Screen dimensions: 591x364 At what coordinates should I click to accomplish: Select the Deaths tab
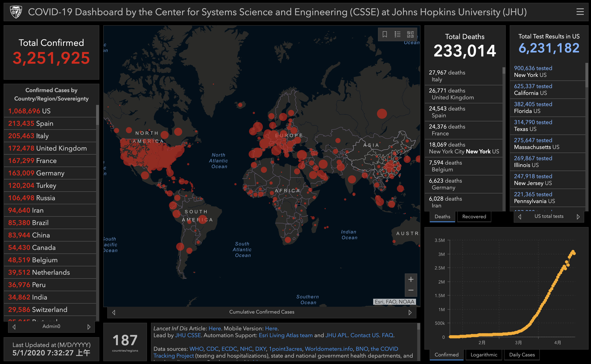point(442,217)
